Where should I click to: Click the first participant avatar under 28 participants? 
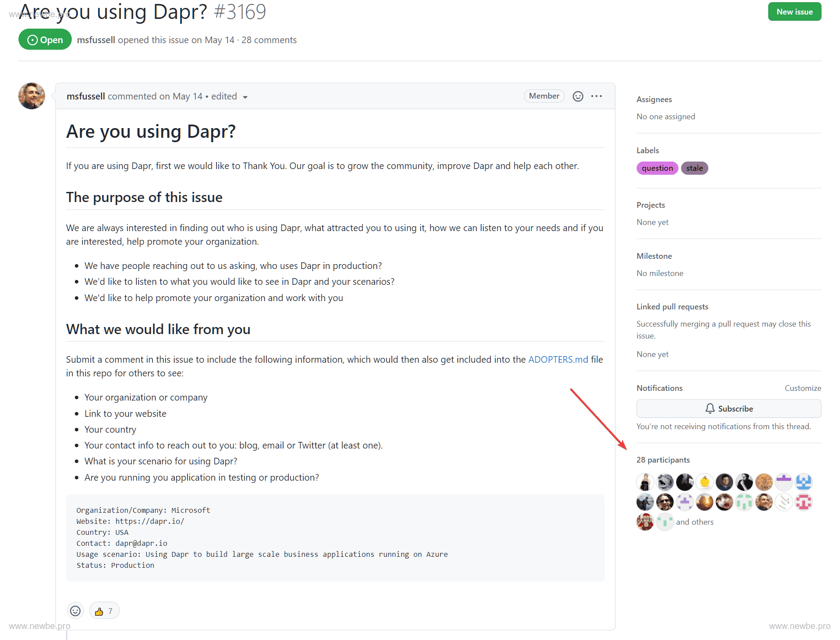(x=645, y=482)
